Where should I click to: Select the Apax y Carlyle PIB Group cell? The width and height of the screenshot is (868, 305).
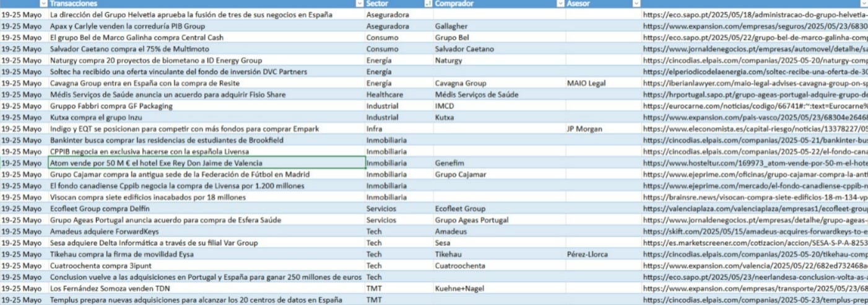(x=207, y=26)
